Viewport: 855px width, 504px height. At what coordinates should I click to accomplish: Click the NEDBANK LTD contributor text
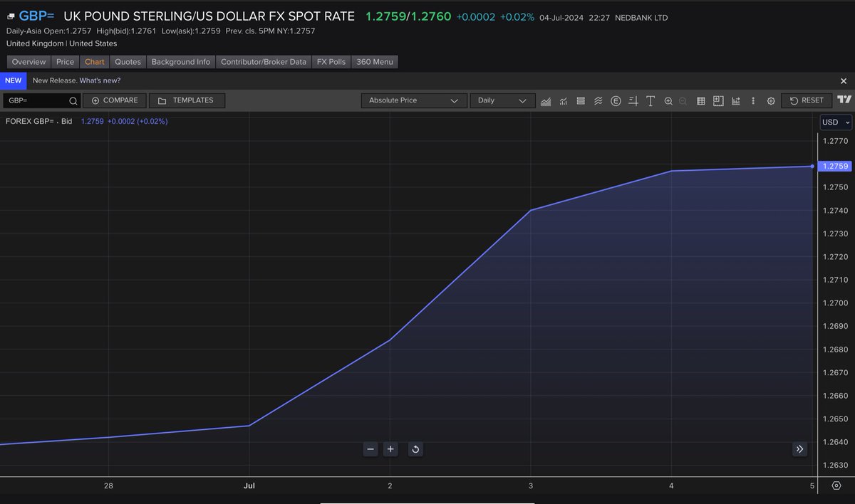pos(640,18)
